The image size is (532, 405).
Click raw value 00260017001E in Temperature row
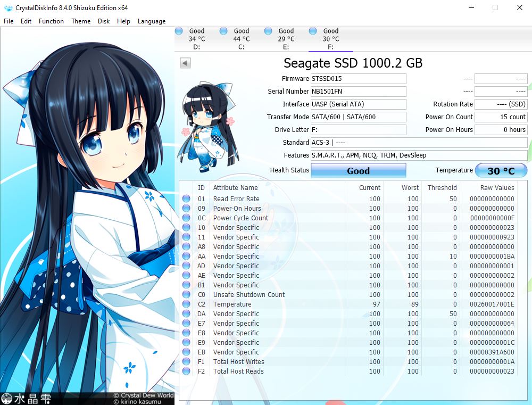[x=492, y=304]
